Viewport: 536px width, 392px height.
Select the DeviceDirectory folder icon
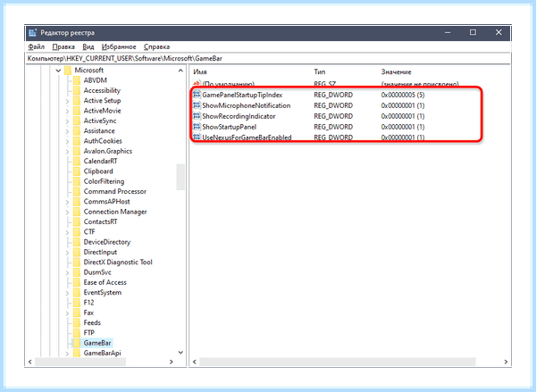point(77,242)
